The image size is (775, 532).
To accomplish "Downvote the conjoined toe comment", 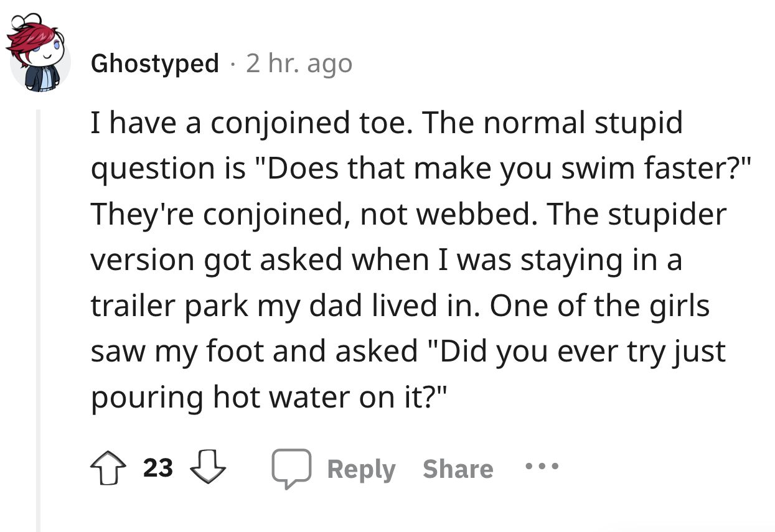I will 207,468.
